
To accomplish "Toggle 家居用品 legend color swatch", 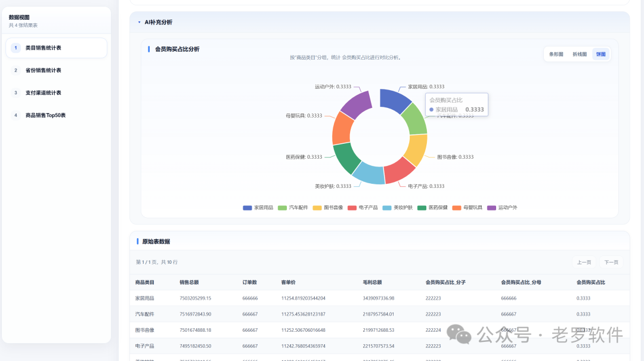I will tap(247, 208).
